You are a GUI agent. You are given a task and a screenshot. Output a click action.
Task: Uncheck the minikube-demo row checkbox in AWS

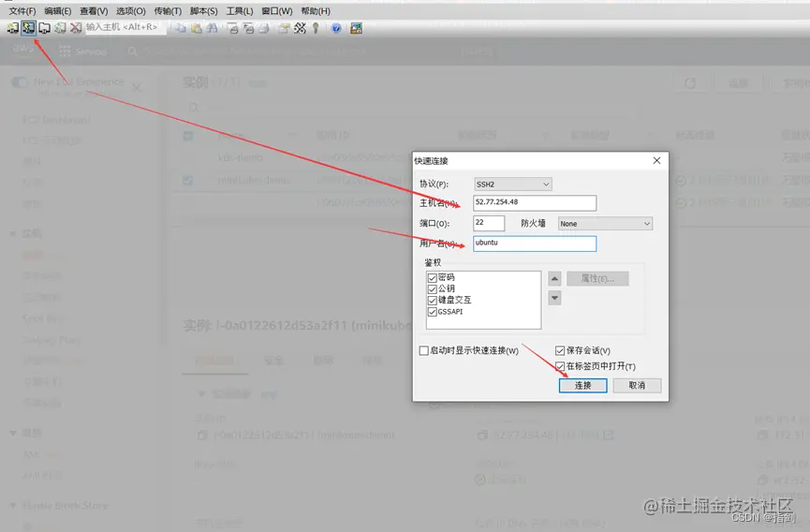click(x=188, y=180)
